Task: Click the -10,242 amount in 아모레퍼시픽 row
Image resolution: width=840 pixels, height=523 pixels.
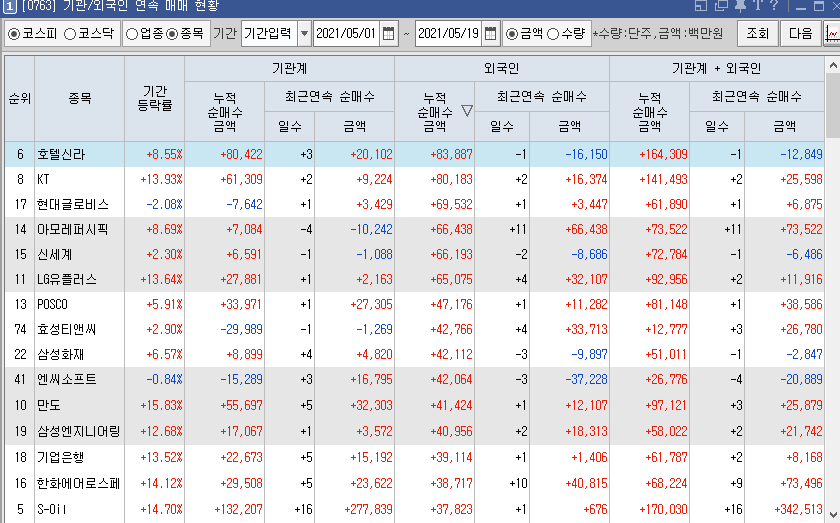Action: [371, 229]
